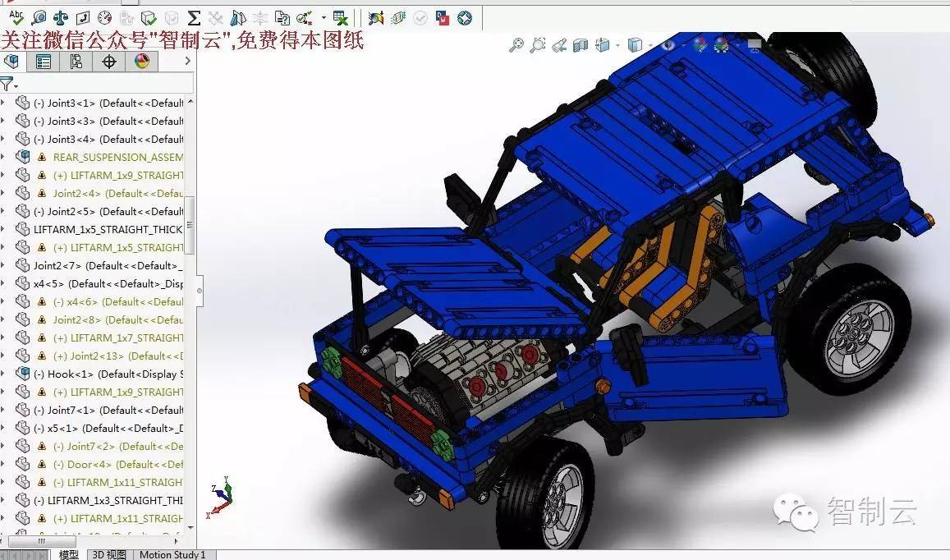Activate the Zoom to Area tool
950x560 pixels.
(x=538, y=45)
